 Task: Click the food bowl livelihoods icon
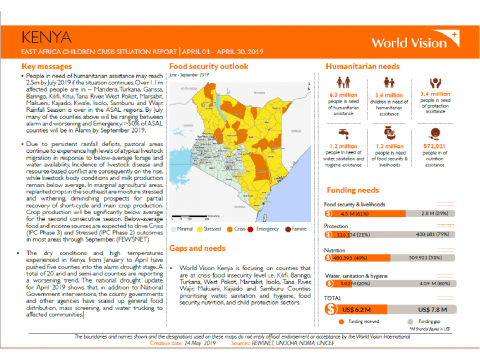pyautogui.click(x=389, y=133)
